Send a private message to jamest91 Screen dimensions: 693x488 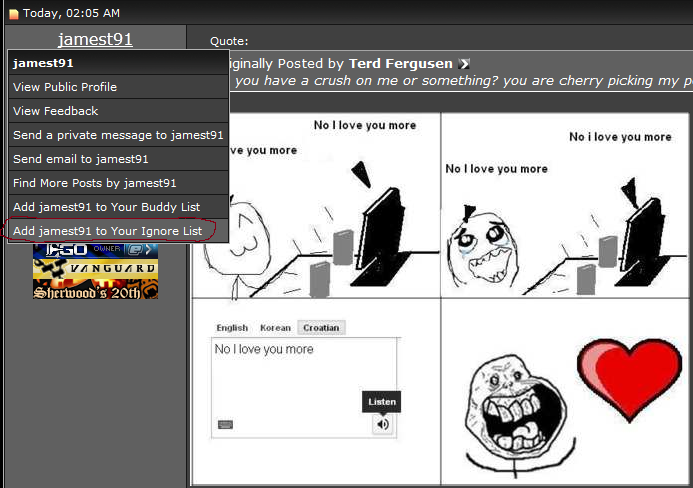[118, 135]
